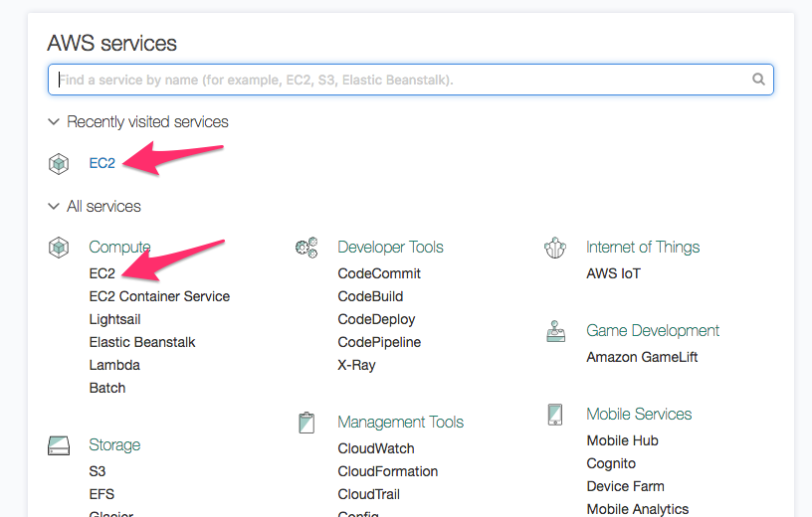The image size is (812, 517).
Task: Open the S3 storage service
Action: point(97,471)
